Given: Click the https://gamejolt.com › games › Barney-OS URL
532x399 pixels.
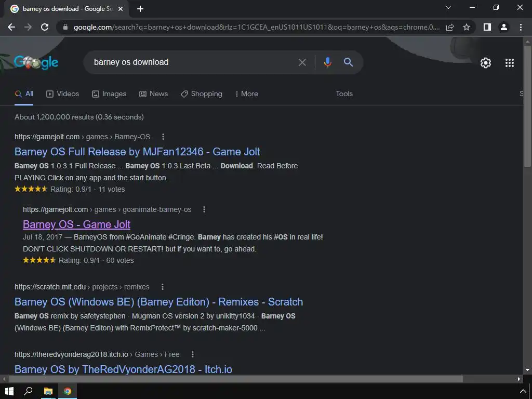Looking at the screenshot, I should pos(82,137).
